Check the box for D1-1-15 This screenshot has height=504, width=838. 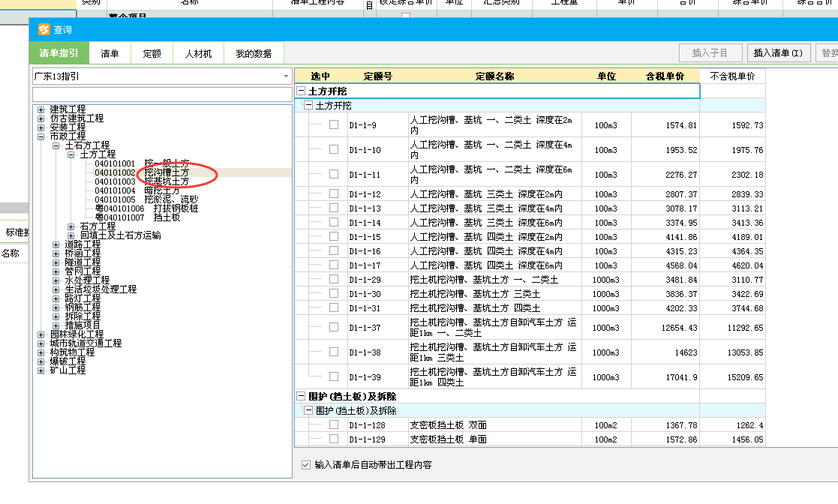coord(334,236)
